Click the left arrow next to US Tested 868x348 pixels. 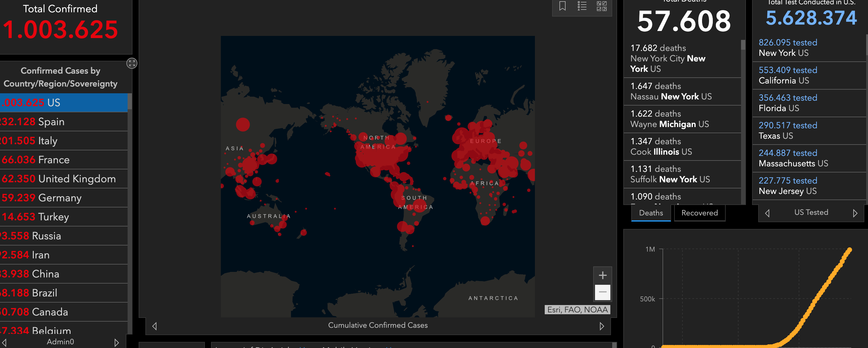click(767, 213)
